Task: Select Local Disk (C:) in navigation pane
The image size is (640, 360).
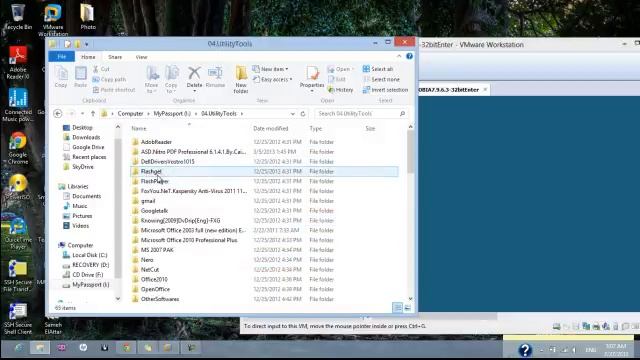Action: (90, 255)
